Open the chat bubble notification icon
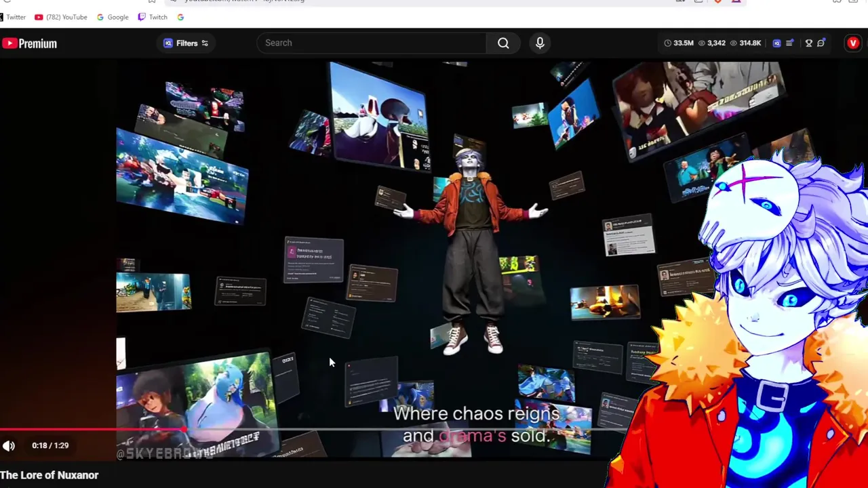Image resolution: width=868 pixels, height=488 pixels. coord(821,43)
